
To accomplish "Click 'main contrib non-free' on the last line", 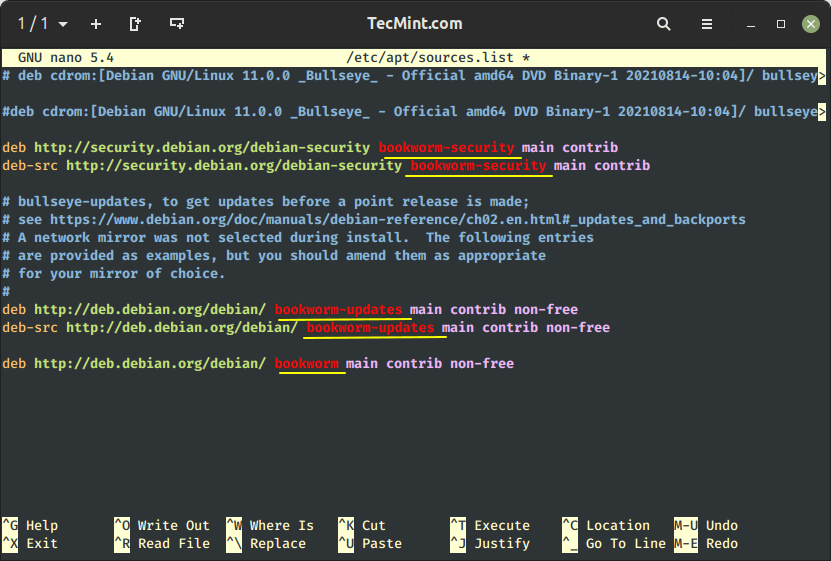I will [x=430, y=363].
